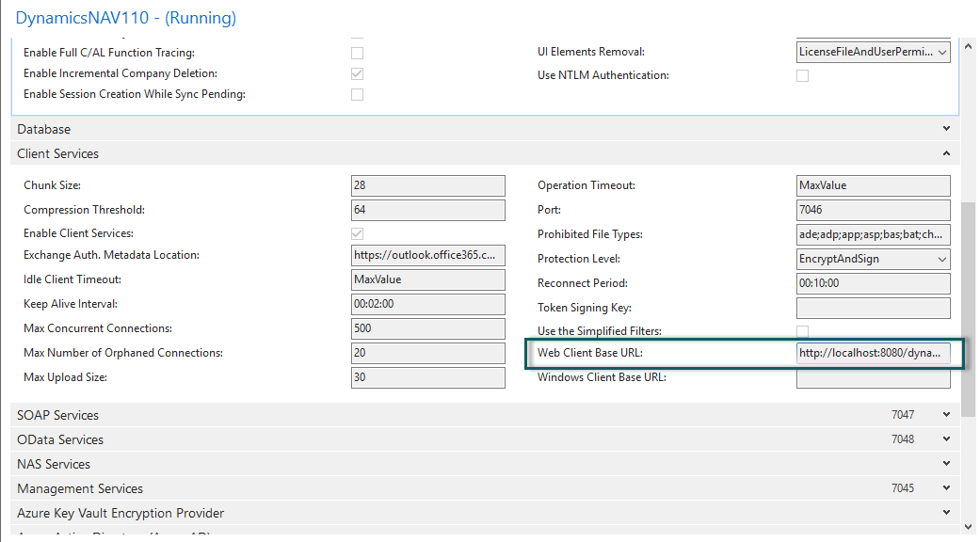Image resolution: width=980 pixels, height=542 pixels.
Task: Edit the Web Client Base URL field
Action: pyautogui.click(x=872, y=353)
